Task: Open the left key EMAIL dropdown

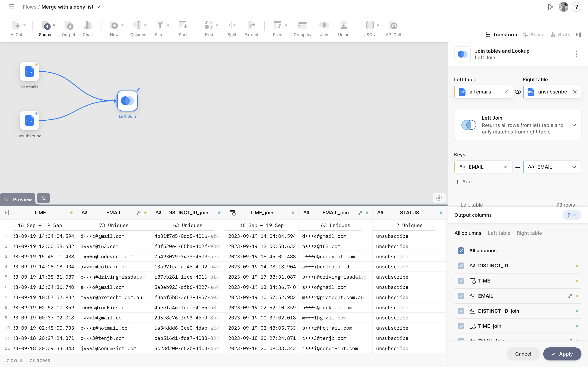Action: click(483, 167)
